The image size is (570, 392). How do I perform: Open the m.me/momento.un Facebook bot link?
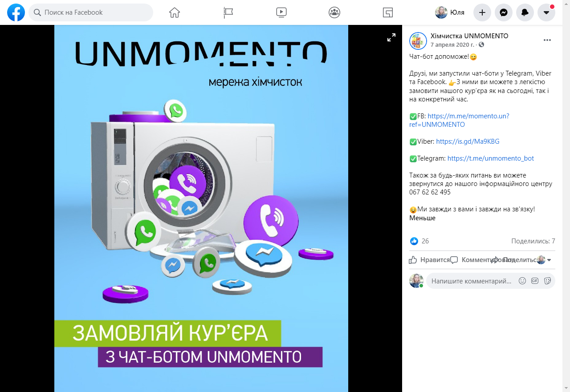click(x=459, y=120)
